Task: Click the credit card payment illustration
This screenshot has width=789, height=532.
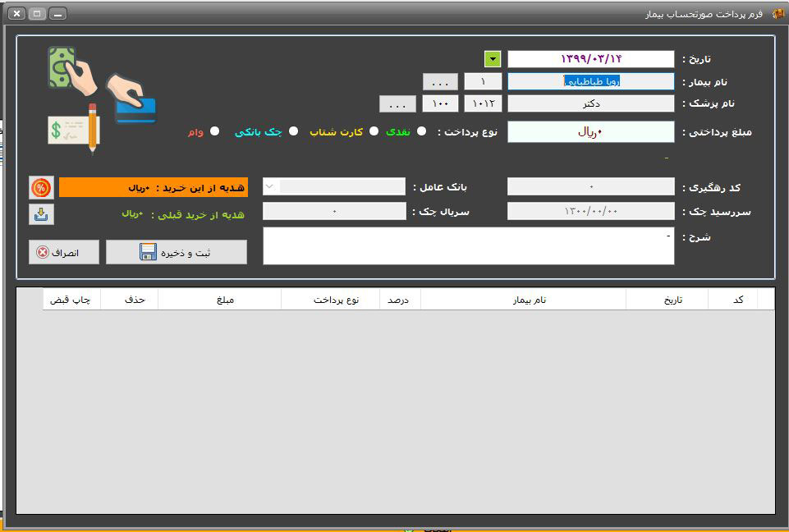Action: (132, 99)
